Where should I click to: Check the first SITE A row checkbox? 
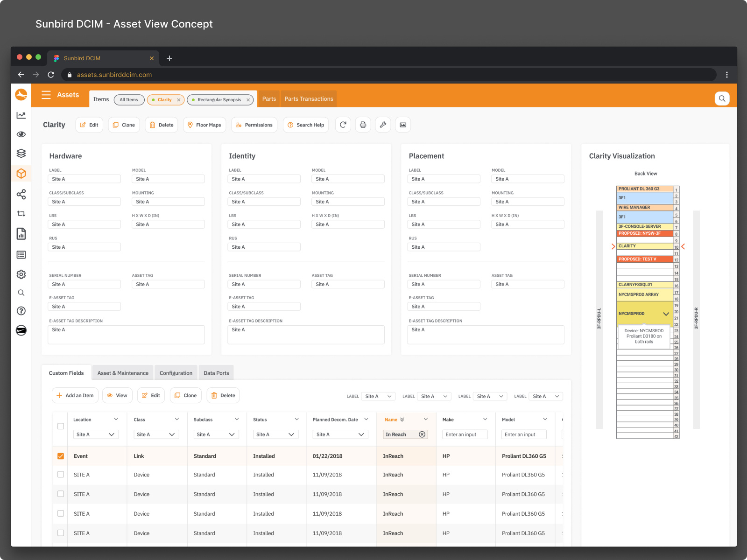61,475
